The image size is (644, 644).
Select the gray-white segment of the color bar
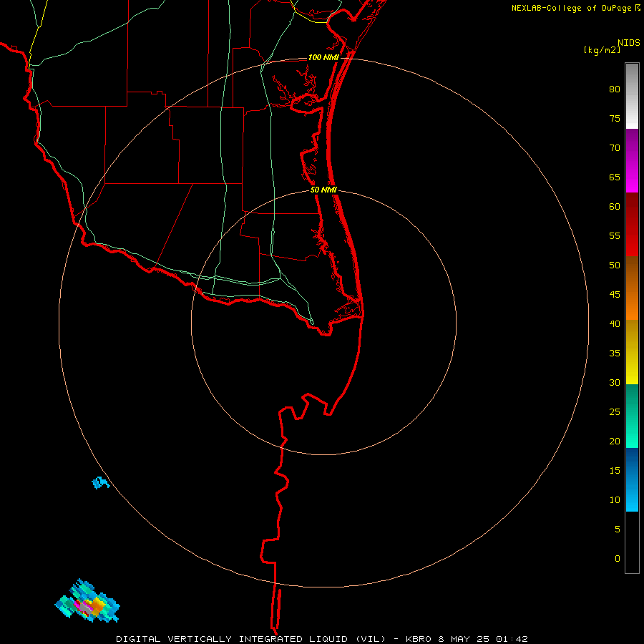point(632,96)
